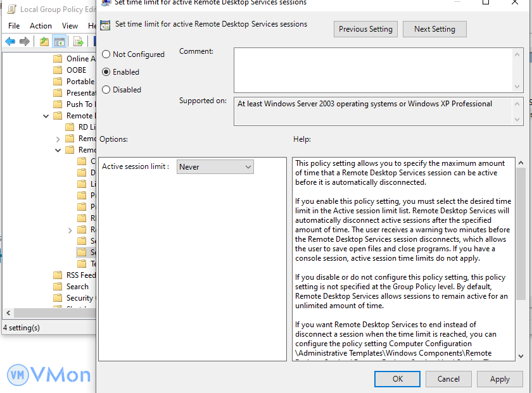Screen dimensions: 532x393
Task: Select the Enabled radio button
Action: (106, 72)
